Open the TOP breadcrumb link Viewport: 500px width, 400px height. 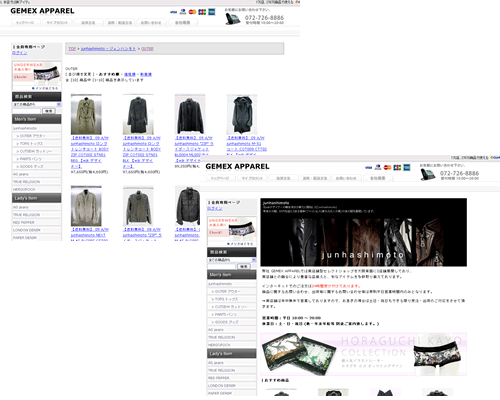point(72,49)
